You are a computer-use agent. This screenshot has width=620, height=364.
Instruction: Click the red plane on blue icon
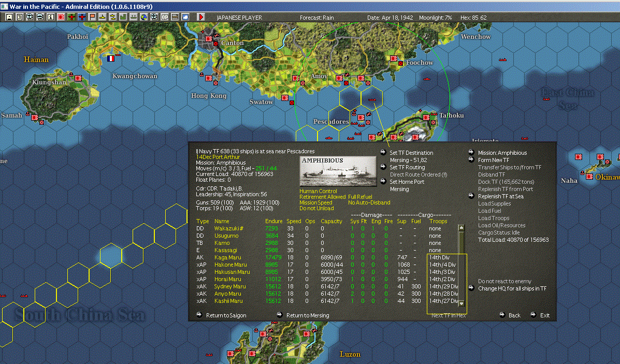82,17
